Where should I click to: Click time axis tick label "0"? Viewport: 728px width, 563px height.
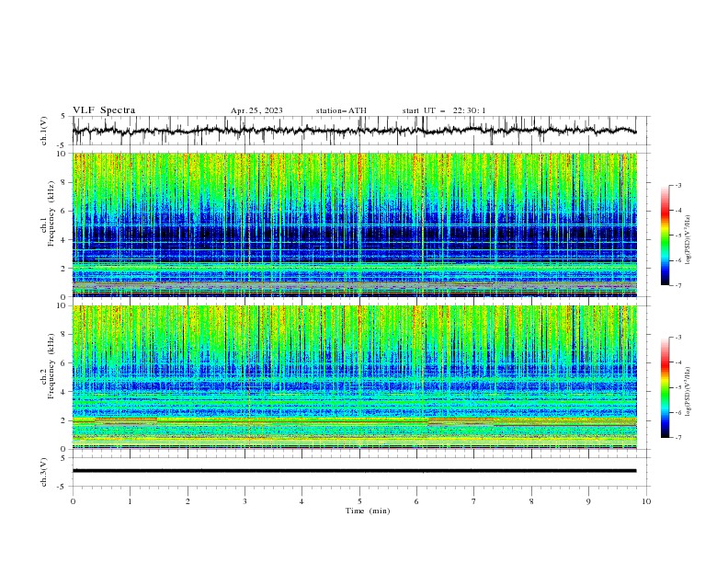point(73,501)
